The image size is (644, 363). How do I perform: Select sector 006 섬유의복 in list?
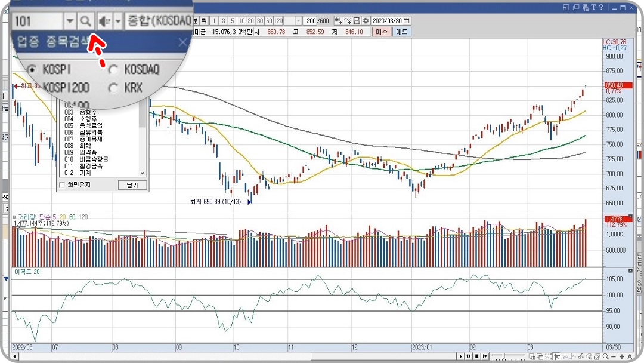point(101,133)
